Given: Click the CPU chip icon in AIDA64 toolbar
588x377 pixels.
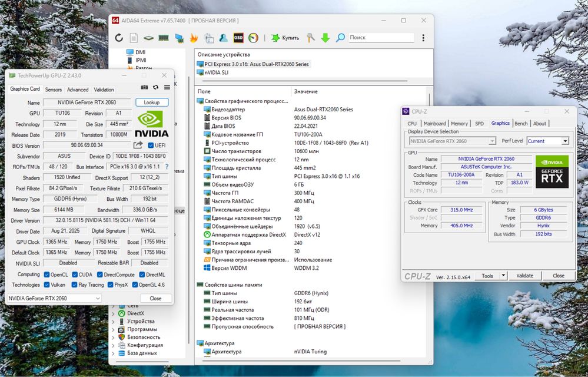Looking at the screenshot, I should (x=148, y=38).
